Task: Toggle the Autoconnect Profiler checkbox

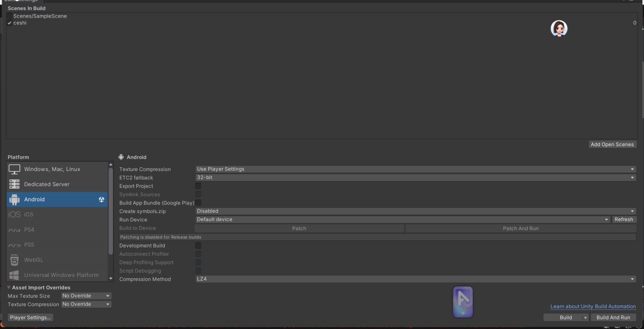Action: coord(198,254)
